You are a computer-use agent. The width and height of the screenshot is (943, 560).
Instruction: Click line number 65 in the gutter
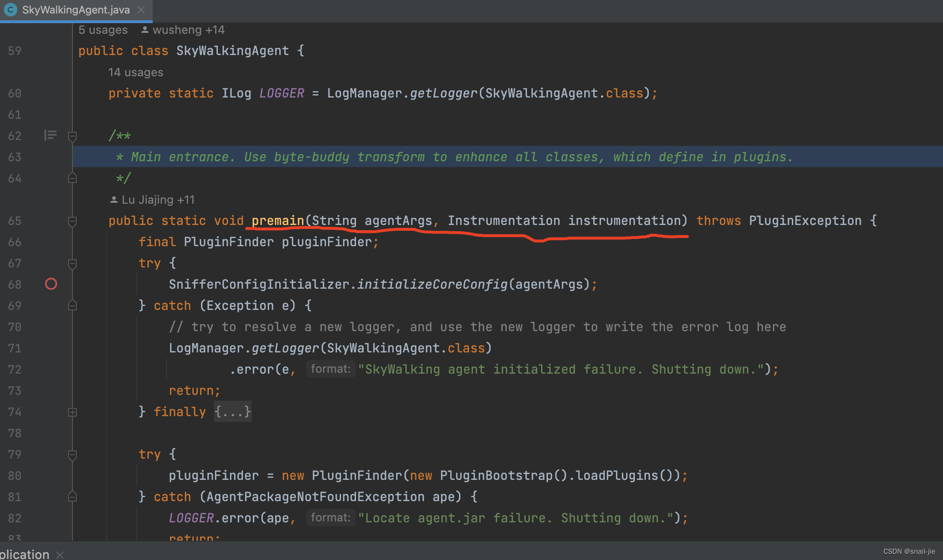(x=14, y=221)
